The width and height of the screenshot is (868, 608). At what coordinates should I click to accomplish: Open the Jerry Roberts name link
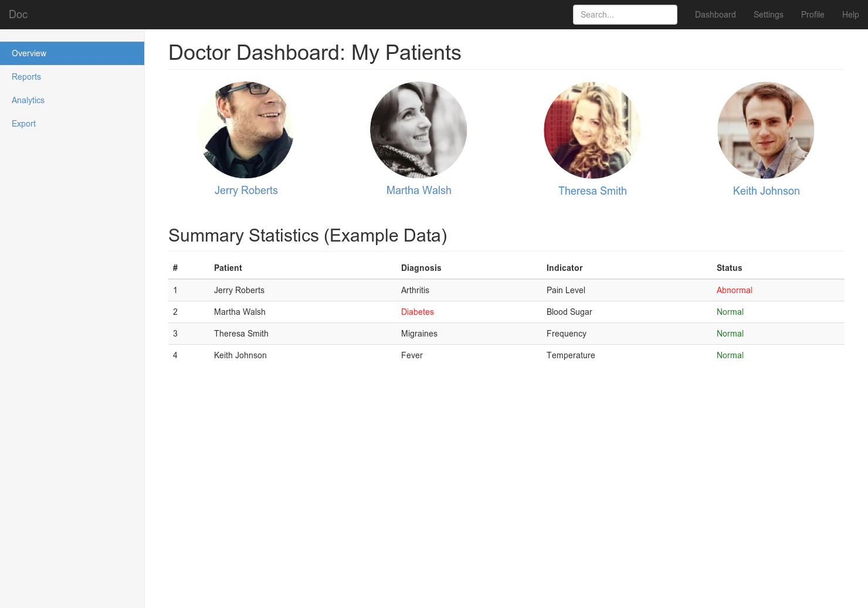tap(246, 191)
